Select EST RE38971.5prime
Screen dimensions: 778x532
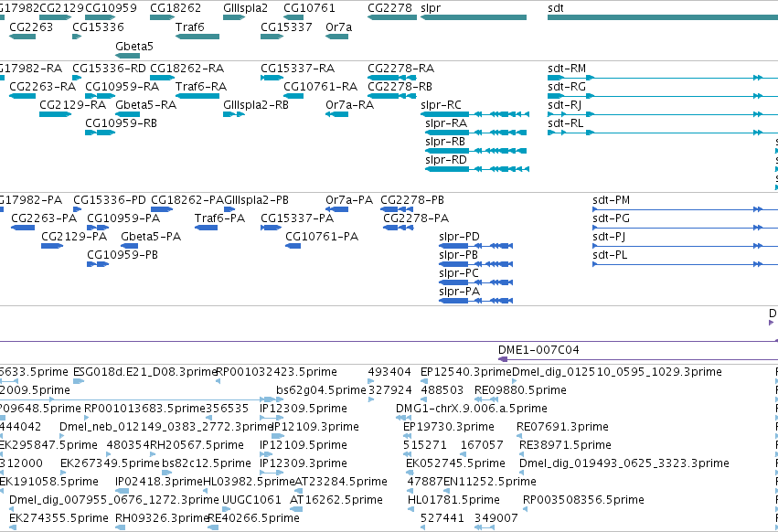click(565, 445)
